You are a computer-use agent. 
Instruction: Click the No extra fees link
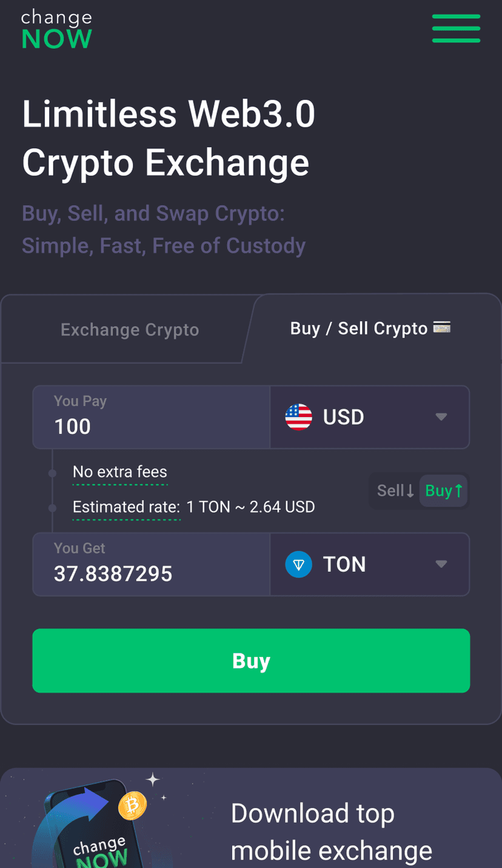pyautogui.click(x=120, y=472)
